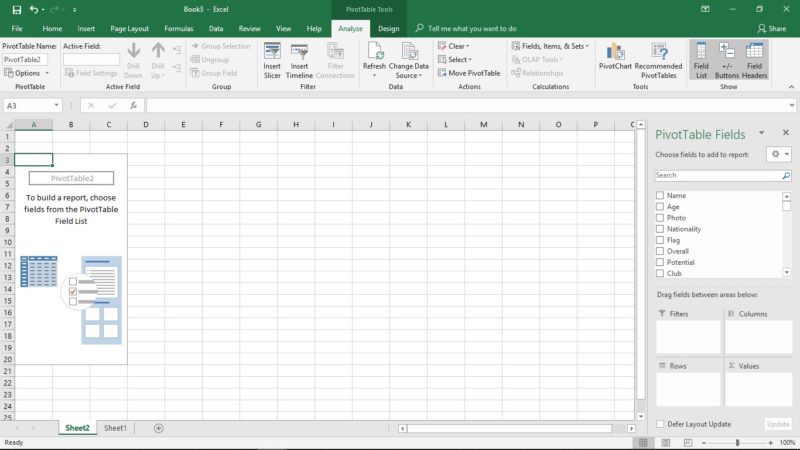This screenshot has height=450, width=800.
Task: Open the field list gear tools dropdown
Action: tap(778, 154)
